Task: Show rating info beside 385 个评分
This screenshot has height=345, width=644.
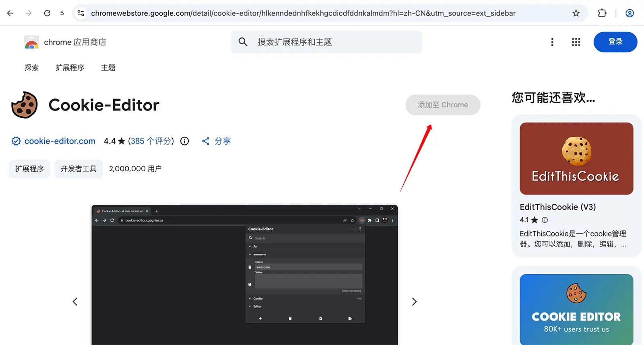Action: click(x=184, y=141)
